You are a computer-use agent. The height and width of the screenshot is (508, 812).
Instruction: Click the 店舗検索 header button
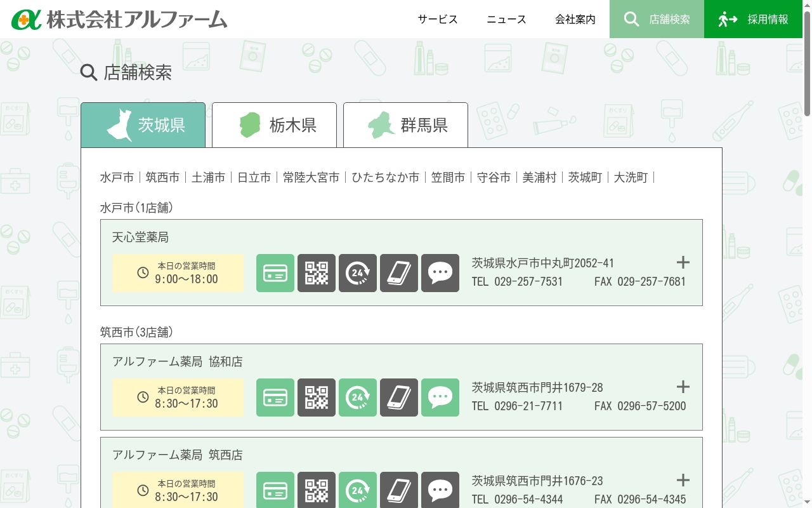point(657,19)
